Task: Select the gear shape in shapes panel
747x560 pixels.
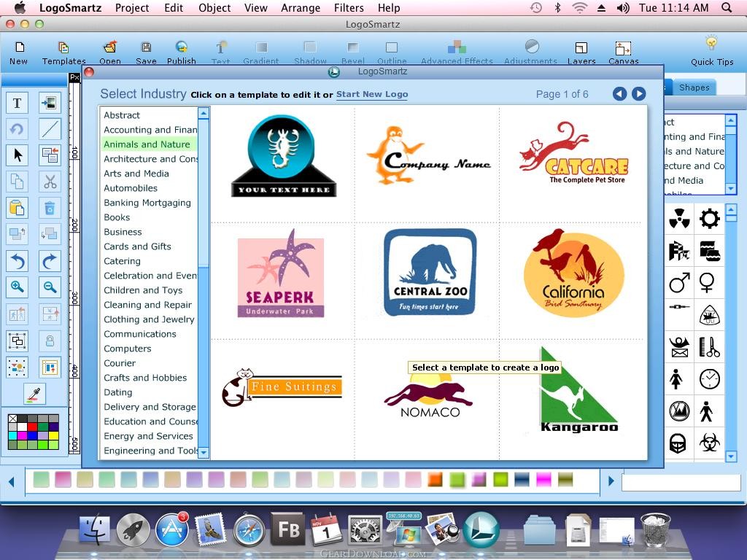Action: coord(709,219)
